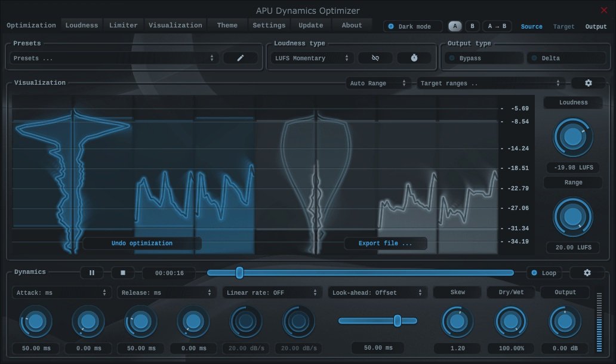Screen dimensions: 616x364
Task: Switch to the Limiter tab
Action: (124, 25)
